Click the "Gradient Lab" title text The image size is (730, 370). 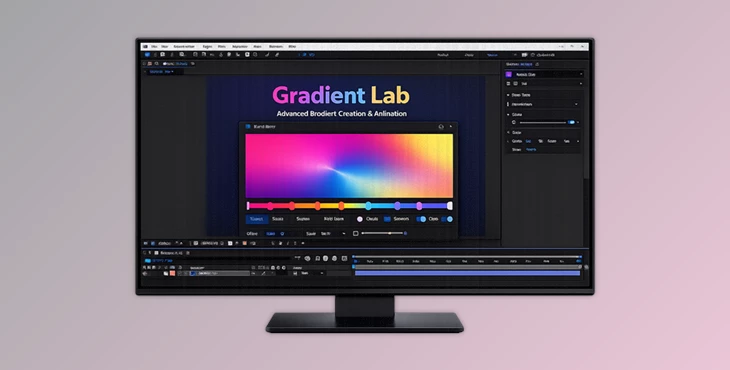point(341,95)
